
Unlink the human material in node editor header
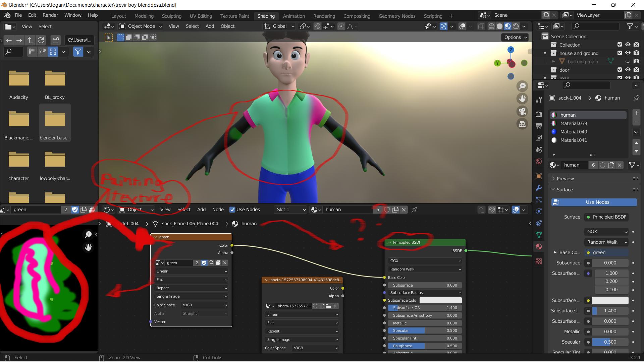pos(404,209)
